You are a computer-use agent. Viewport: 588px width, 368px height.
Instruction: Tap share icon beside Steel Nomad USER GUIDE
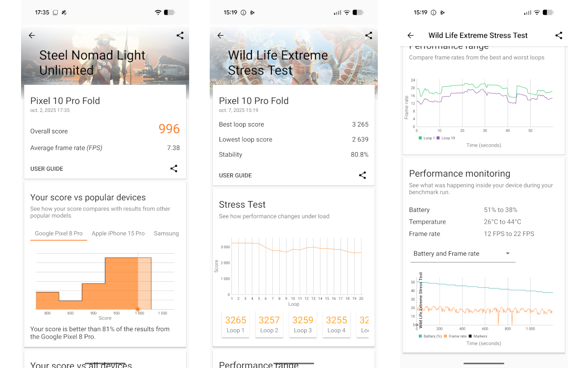pyautogui.click(x=174, y=168)
